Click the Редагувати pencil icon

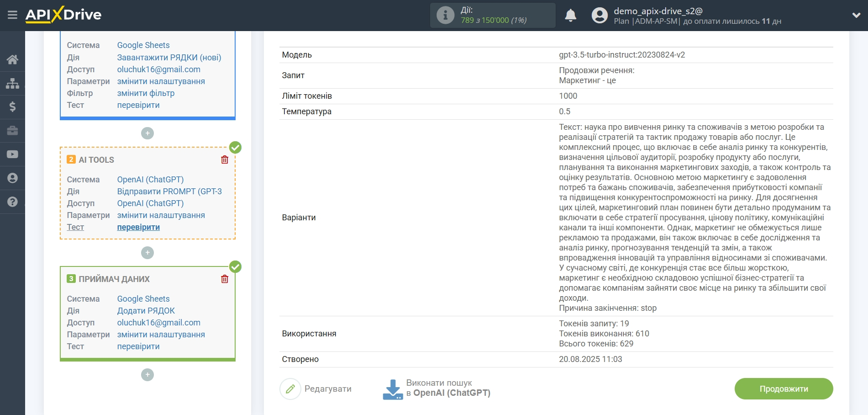[x=290, y=389]
